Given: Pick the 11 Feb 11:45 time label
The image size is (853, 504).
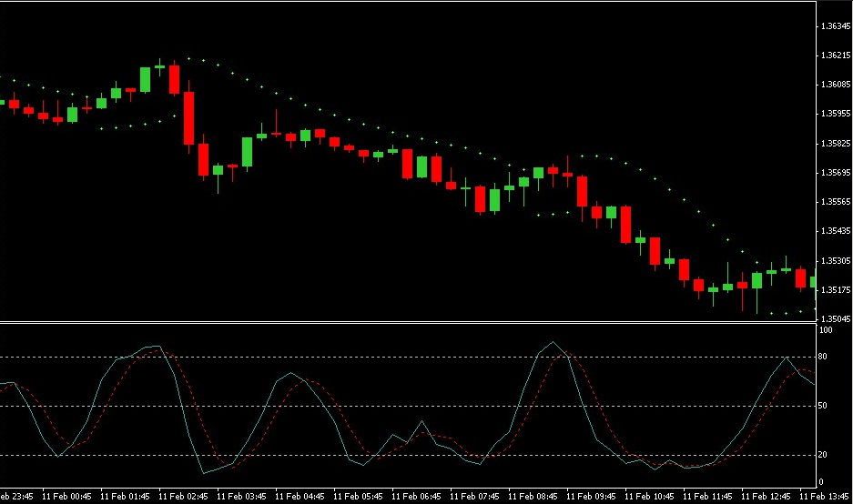Looking at the screenshot, I should pyautogui.click(x=707, y=497).
